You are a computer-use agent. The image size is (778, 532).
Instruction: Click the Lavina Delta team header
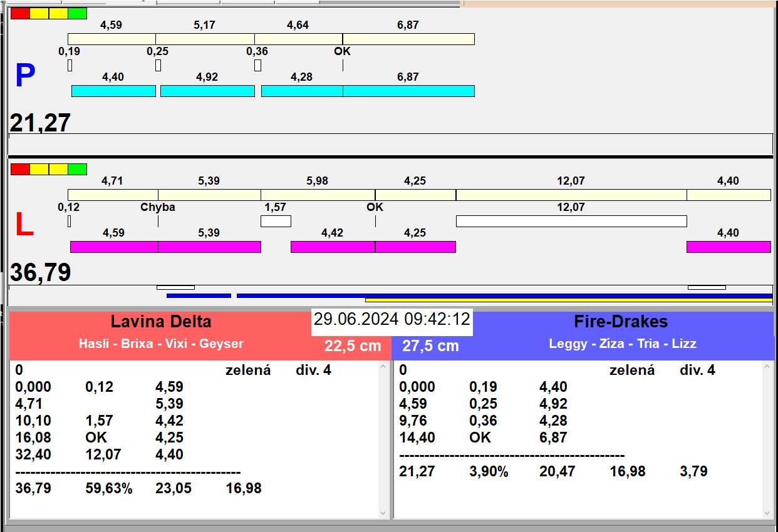pos(161,322)
